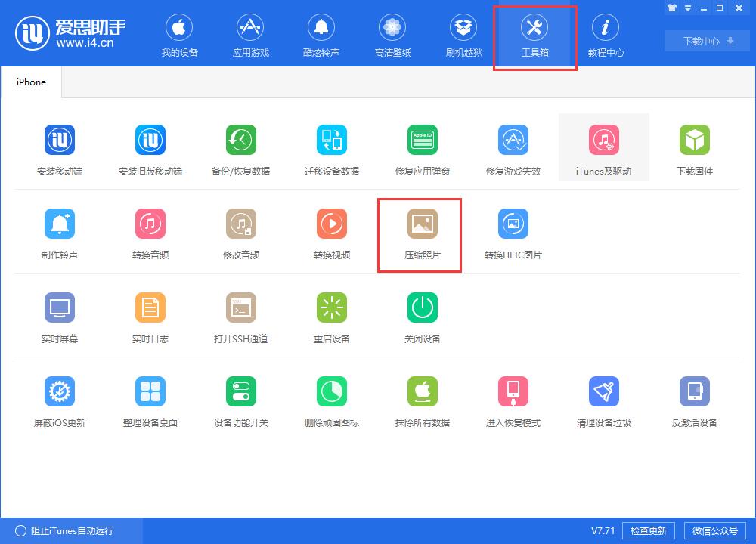
Task: Select the 重启设备 restart device tool
Action: coord(331,316)
